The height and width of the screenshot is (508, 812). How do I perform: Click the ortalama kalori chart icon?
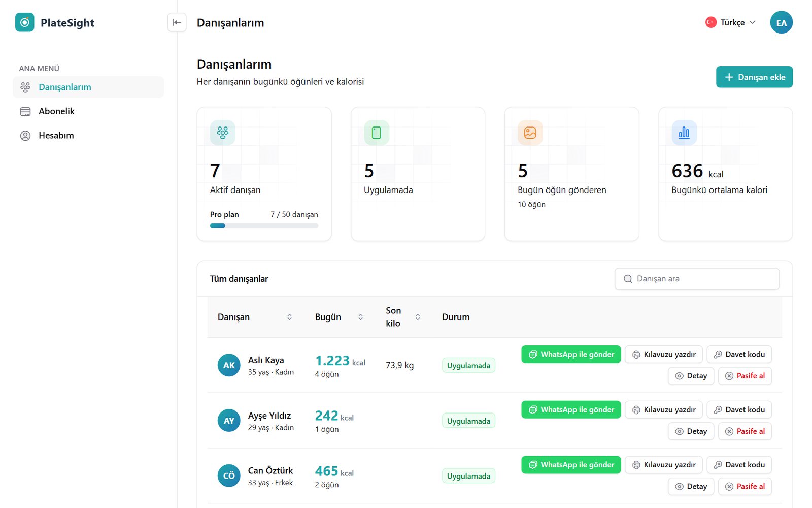pos(684,133)
